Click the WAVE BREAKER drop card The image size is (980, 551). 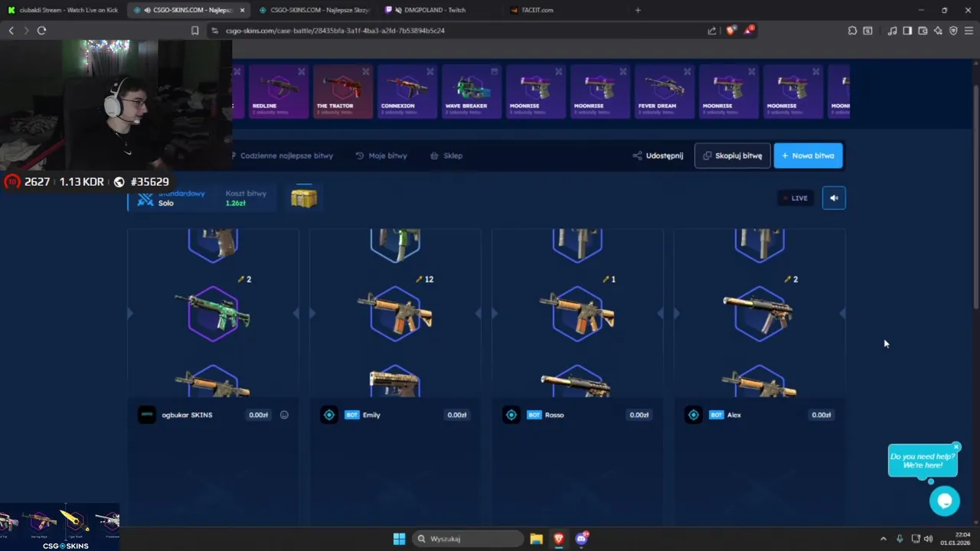pyautogui.click(x=471, y=92)
